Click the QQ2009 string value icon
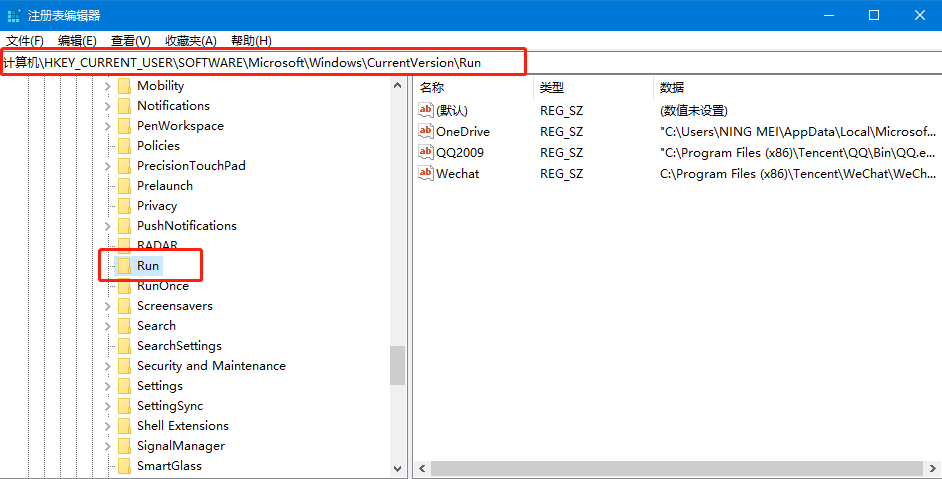This screenshot has width=942, height=479. click(425, 152)
